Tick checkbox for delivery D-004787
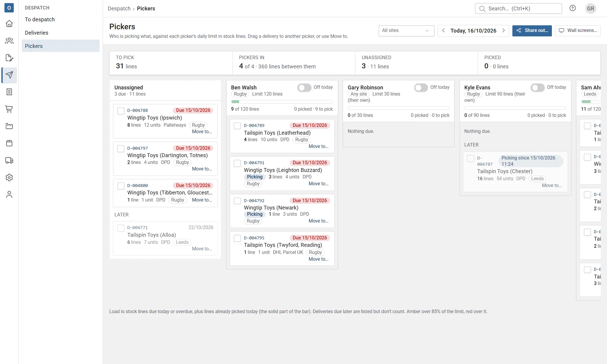Screen dimensions: 607x364 (x=470, y=159)
